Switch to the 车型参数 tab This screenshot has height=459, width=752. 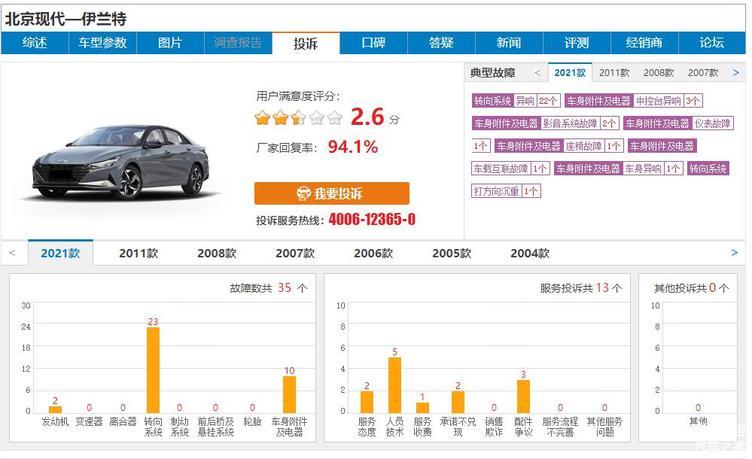[x=103, y=43]
